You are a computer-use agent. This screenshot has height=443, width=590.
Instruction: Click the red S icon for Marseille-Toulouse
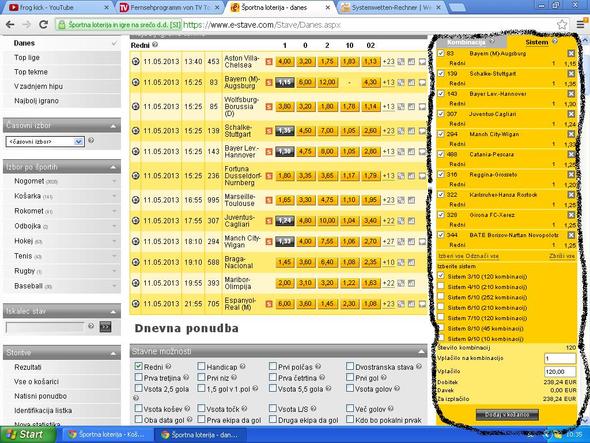click(269, 200)
